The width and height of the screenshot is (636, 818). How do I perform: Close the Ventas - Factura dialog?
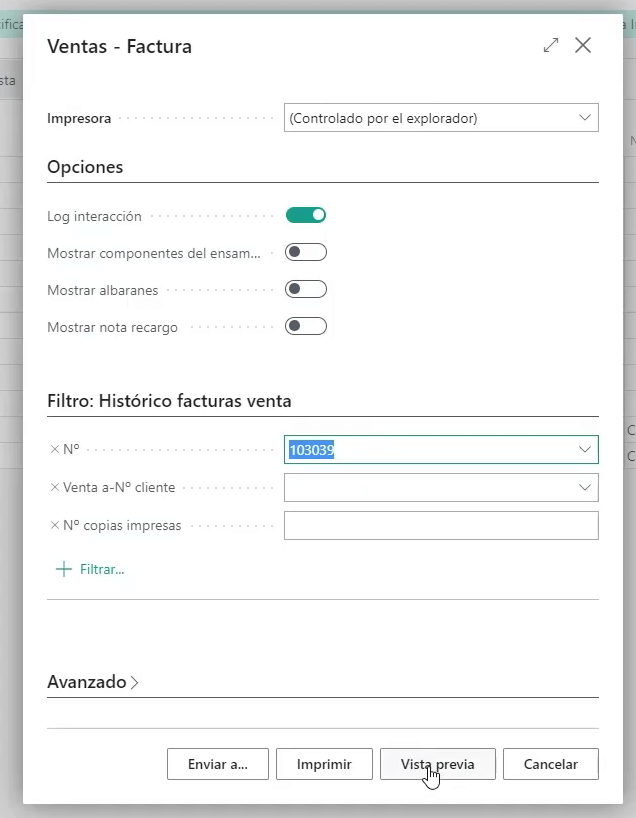pos(583,46)
